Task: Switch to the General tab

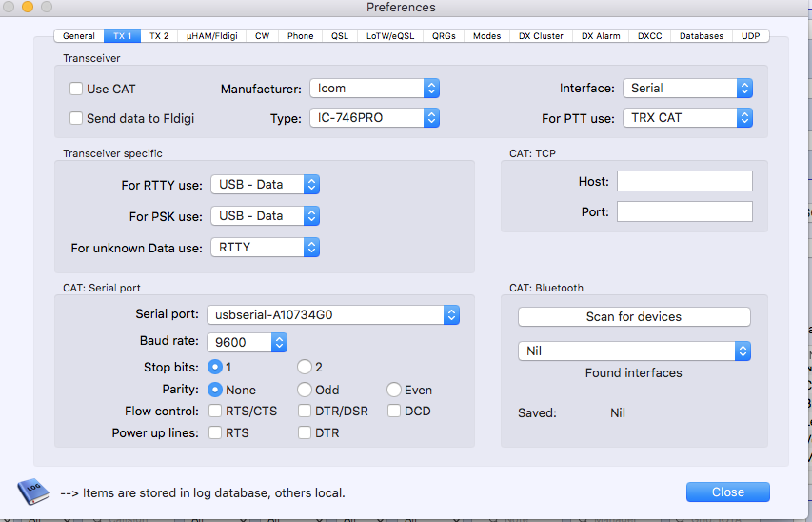Action: [x=79, y=36]
